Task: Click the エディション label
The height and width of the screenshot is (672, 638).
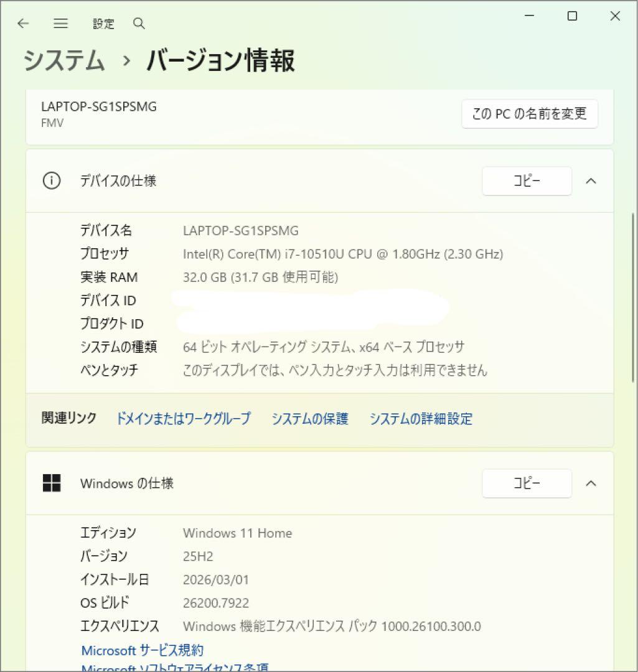Action: coord(108,533)
